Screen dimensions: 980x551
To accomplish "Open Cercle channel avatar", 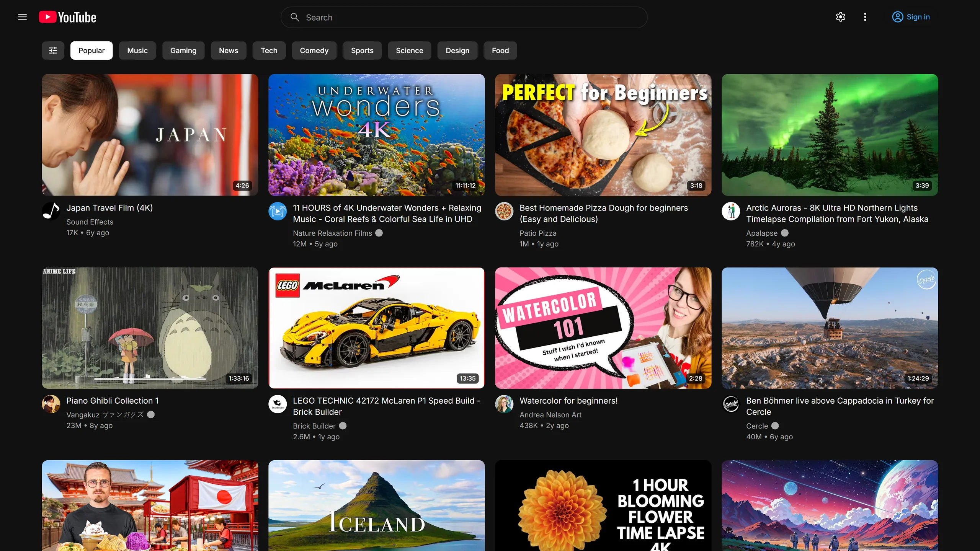I will point(731,404).
